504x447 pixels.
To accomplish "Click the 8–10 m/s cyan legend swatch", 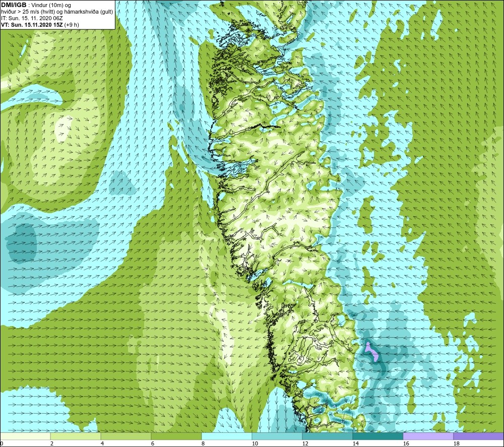I will (227, 436).
